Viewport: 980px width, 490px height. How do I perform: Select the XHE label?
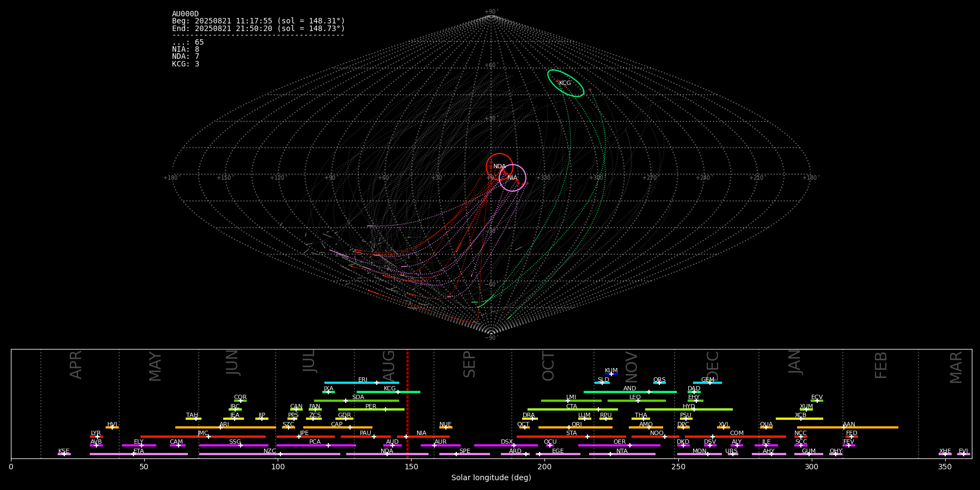(x=945, y=451)
